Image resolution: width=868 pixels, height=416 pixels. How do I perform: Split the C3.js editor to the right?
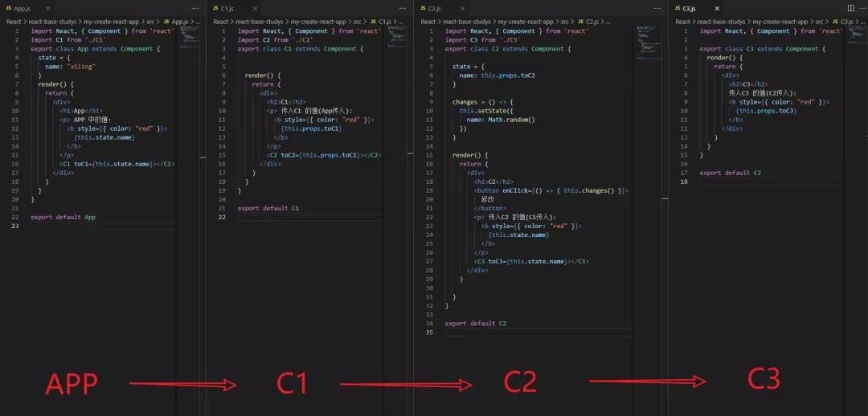[851, 8]
